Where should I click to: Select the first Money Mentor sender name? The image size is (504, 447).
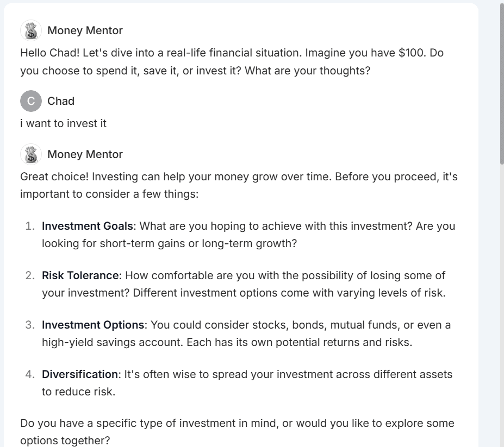[85, 30]
